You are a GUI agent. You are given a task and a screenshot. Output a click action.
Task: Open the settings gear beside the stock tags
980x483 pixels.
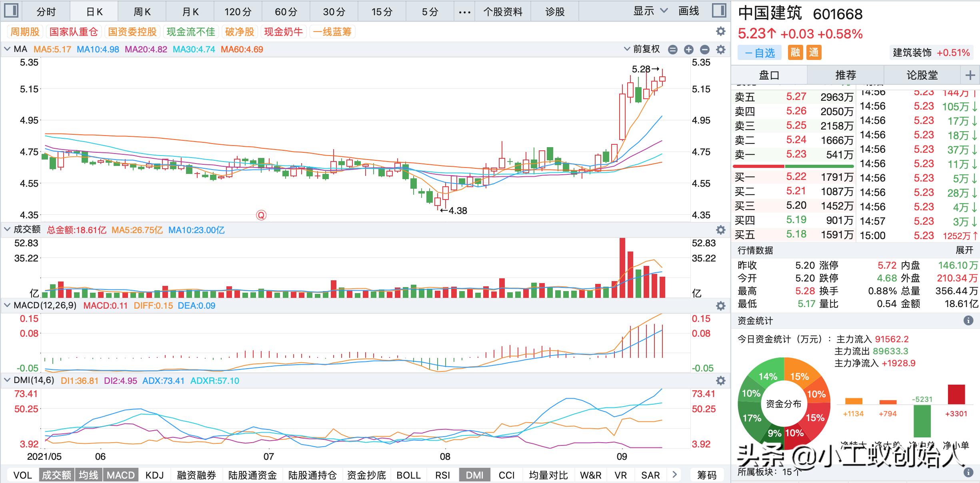[720, 32]
